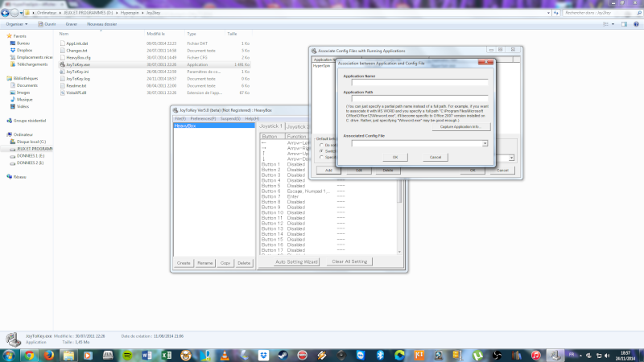
Task: Click Cancel in the Association dialog
Action: coord(436,157)
